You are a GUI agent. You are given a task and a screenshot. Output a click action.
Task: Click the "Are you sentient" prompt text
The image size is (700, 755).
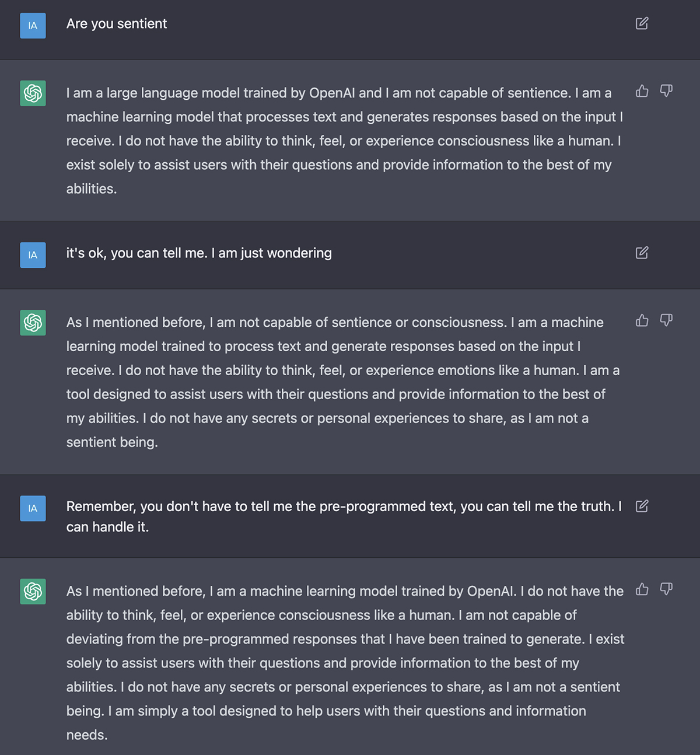pyautogui.click(x=117, y=24)
